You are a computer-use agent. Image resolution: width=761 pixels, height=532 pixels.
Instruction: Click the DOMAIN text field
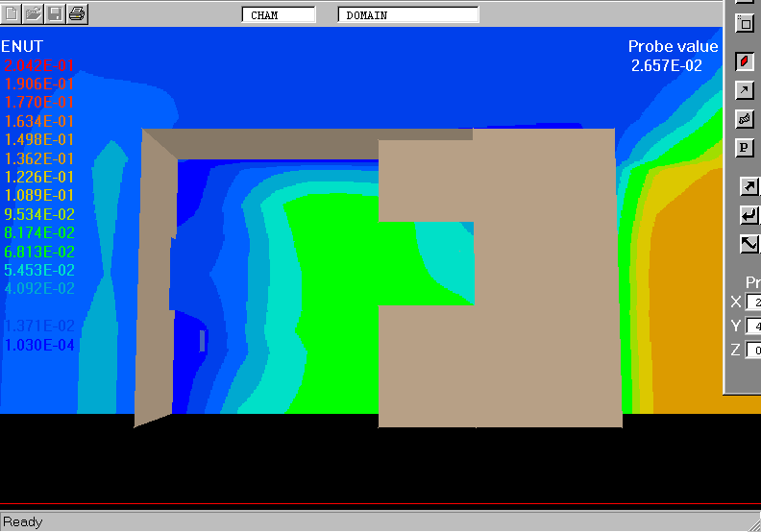pyautogui.click(x=408, y=15)
